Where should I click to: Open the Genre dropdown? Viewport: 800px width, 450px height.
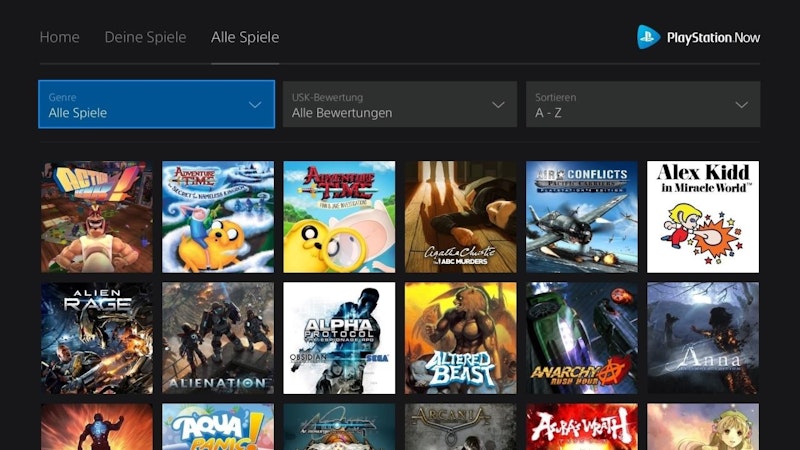click(x=157, y=104)
